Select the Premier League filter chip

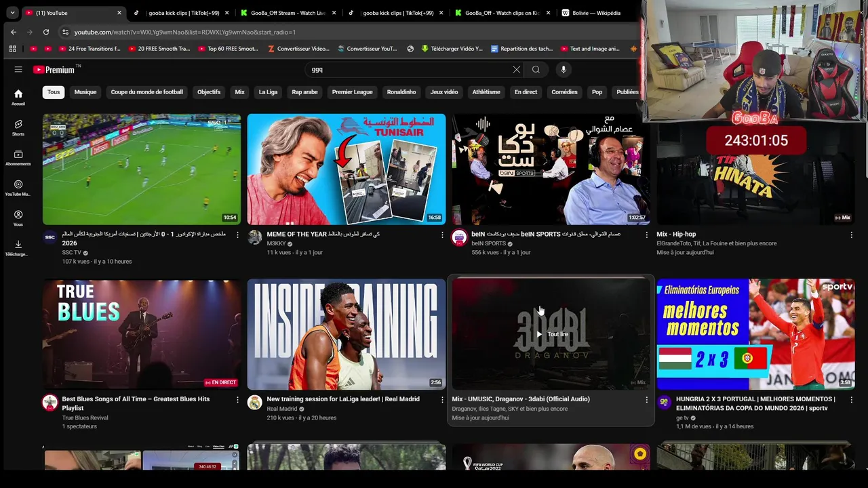click(x=353, y=92)
